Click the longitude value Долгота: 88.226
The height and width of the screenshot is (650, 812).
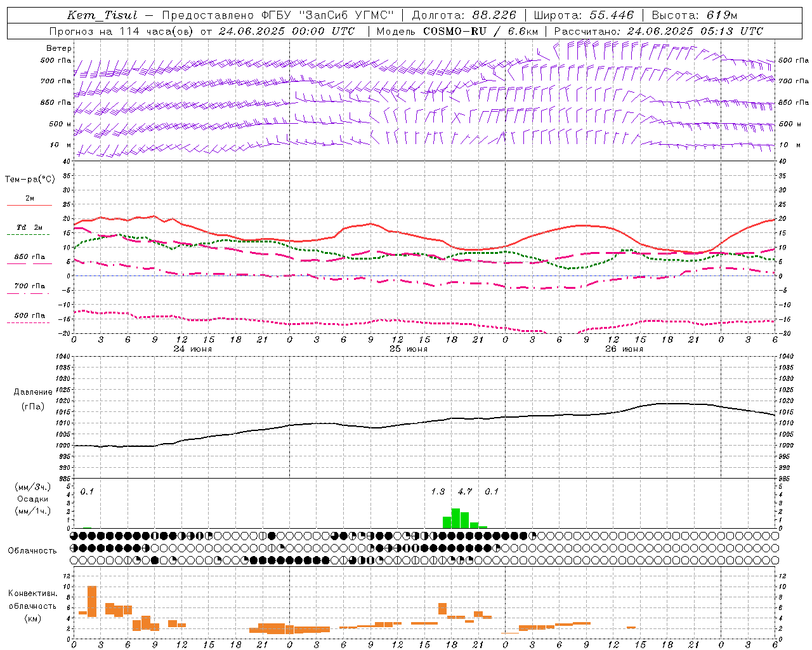[464, 15]
